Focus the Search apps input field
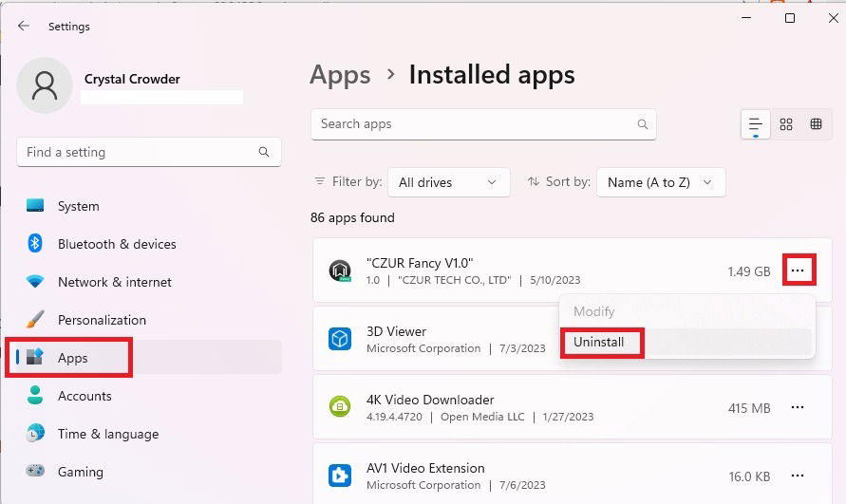Image resolution: width=846 pixels, height=504 pixels. (483, 124)
